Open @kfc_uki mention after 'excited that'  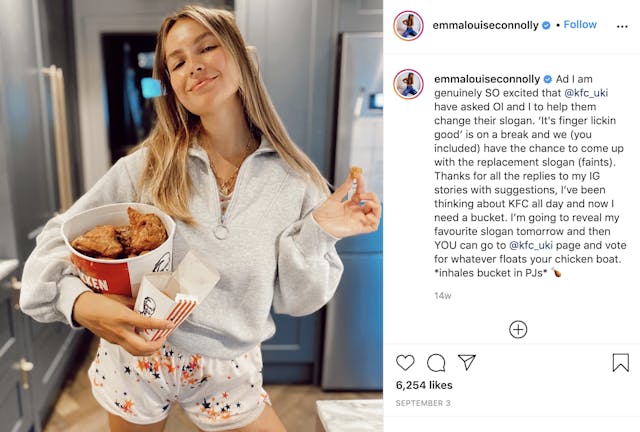586,93
